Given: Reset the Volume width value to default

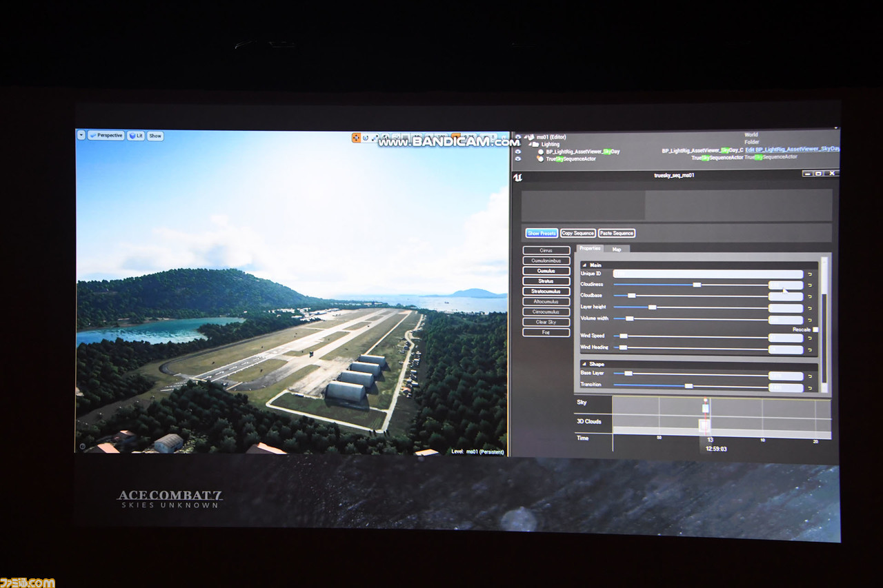Looking at the screenshot, I should [810, 320].
